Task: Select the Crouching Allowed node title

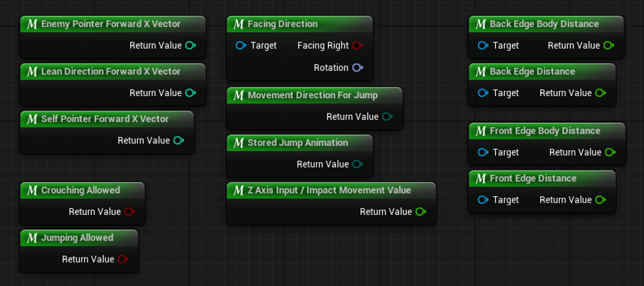Action: (81, 191)
